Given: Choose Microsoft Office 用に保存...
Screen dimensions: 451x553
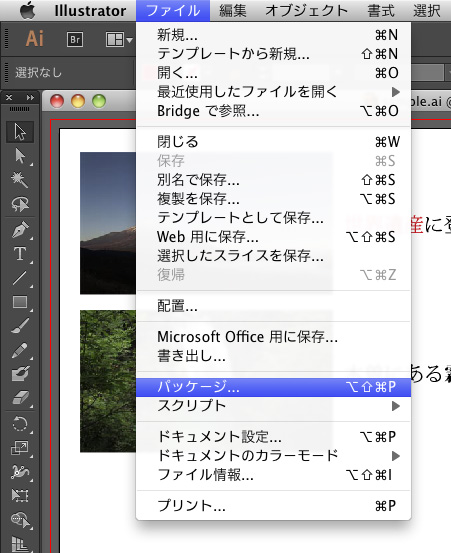Looking at the screenshot, I should pyautogui.click(x=273, y=337).
